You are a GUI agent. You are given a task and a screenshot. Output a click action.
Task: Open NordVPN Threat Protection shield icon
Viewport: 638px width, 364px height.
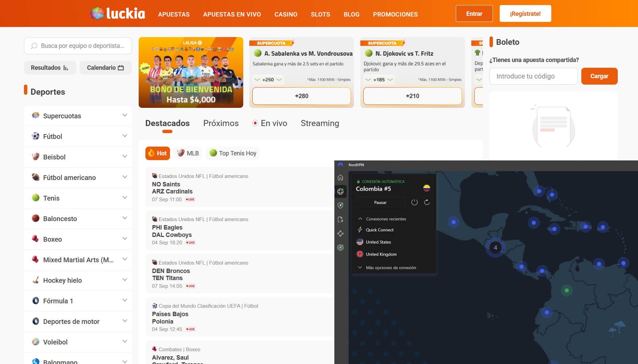pos(340,205)
